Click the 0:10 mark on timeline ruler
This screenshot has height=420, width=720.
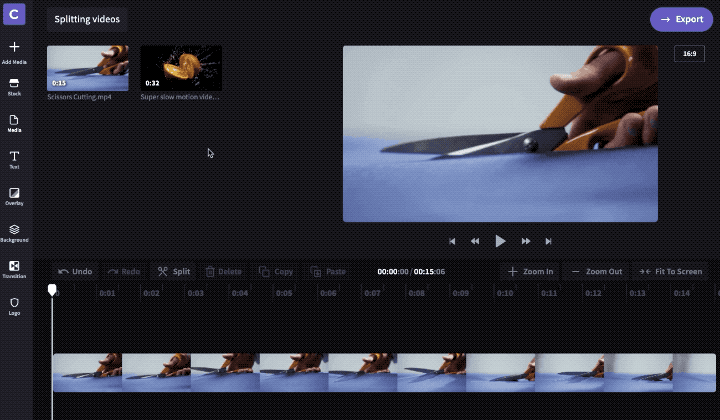click(x=505, y=293)
